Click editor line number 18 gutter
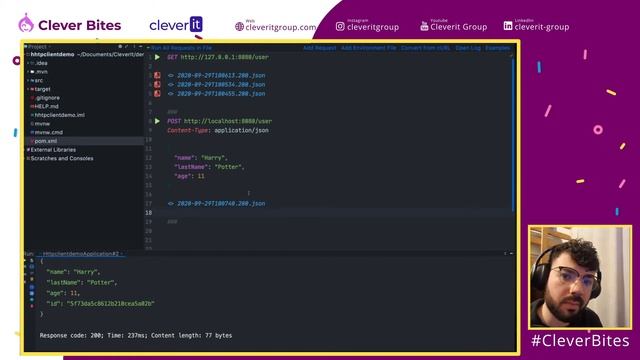This screenshot has width=640, height=360. 148,213
